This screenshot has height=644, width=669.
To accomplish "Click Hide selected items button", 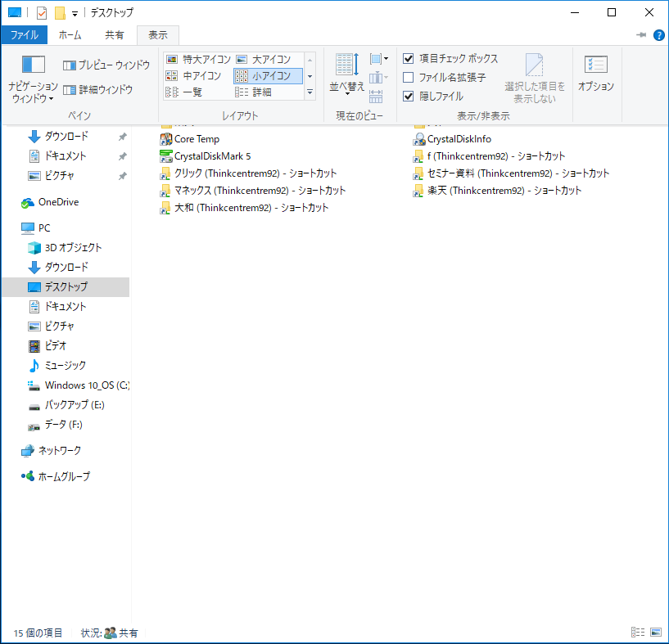I will [x=535, y=79].
